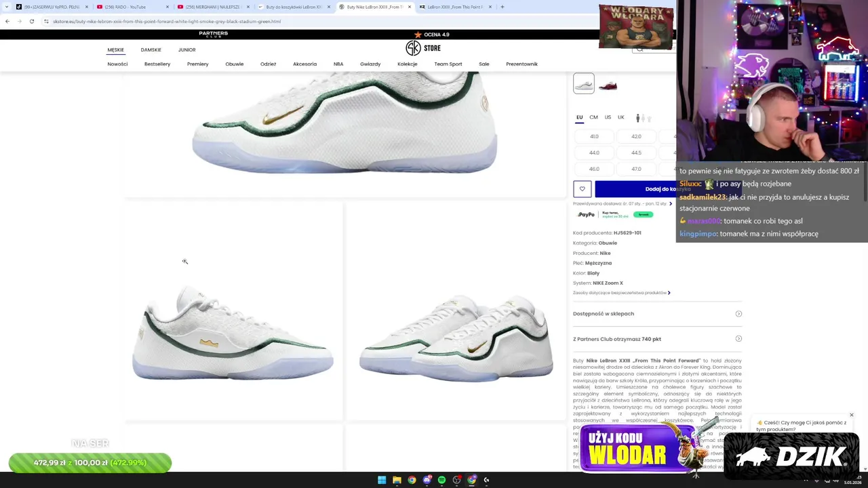Image resolution: width=868 pixels, height=488 pixels.
Task: Select the JUNIOR department tab
Action: pyautogui.click(x=187, y=49)
